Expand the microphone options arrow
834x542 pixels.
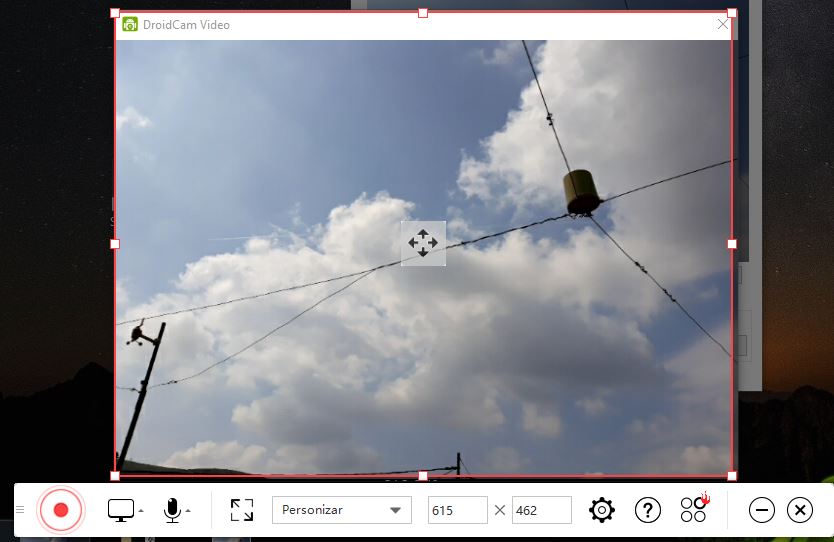click(188, 511)
